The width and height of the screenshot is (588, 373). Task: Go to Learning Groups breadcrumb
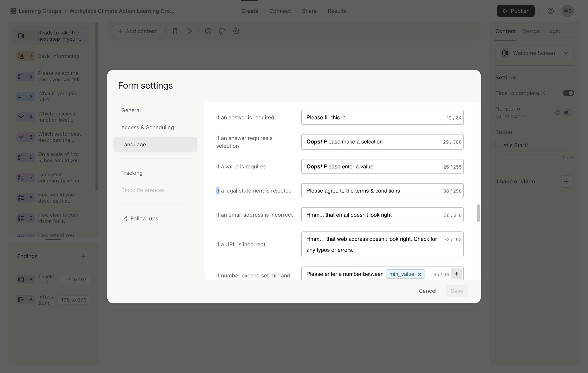40,11
